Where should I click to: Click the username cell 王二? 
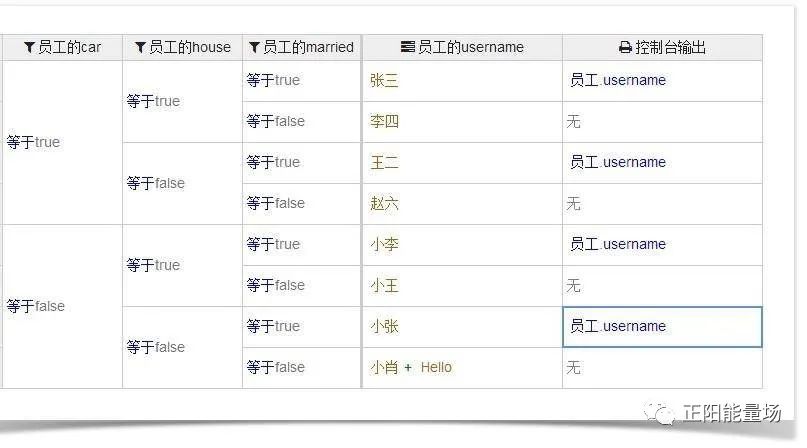[x=384, y=162]
